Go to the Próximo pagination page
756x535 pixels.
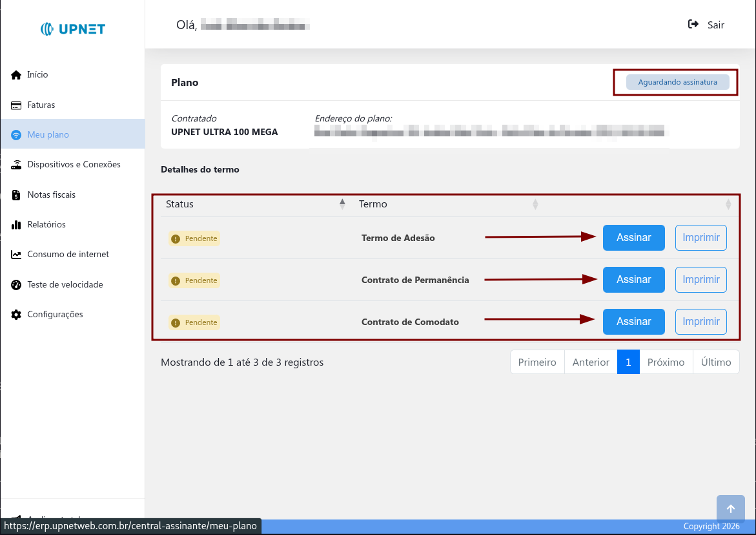666,362
